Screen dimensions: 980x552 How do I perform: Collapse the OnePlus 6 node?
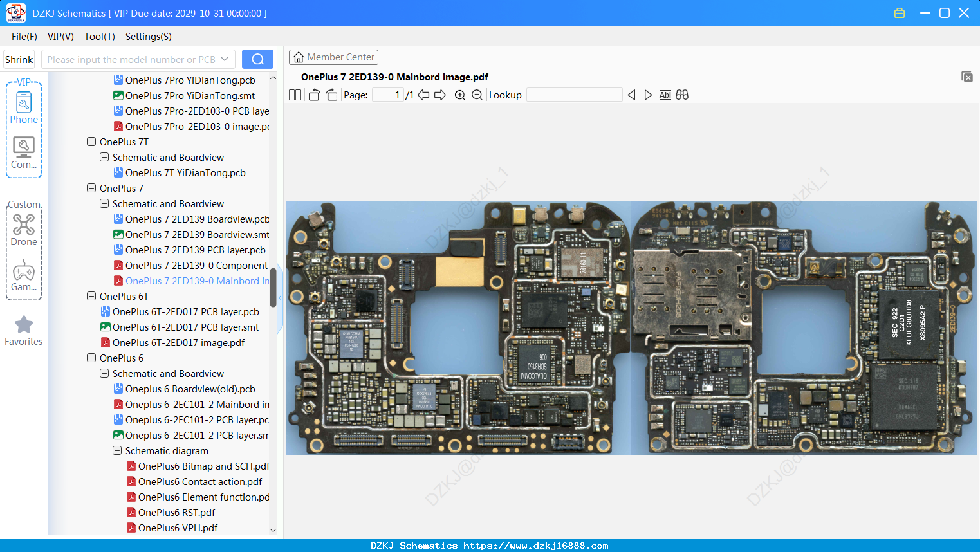[x=91, y=358]
